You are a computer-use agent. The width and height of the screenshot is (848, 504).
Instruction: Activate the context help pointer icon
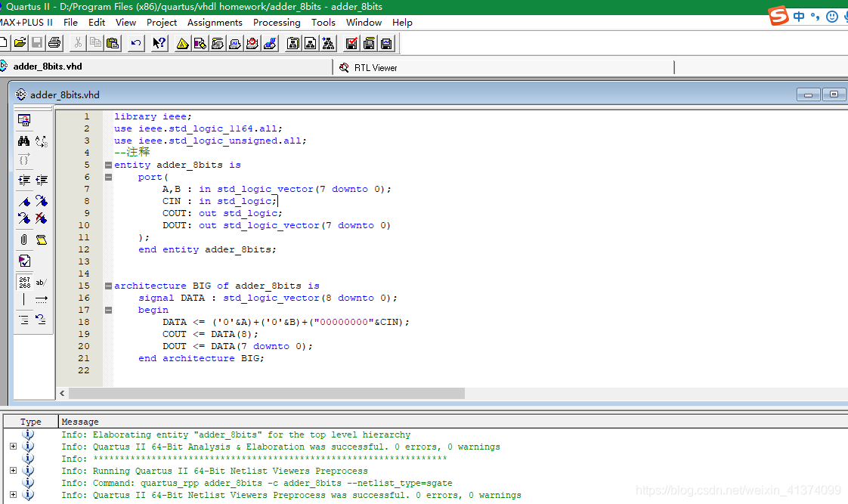pos(159,43)
